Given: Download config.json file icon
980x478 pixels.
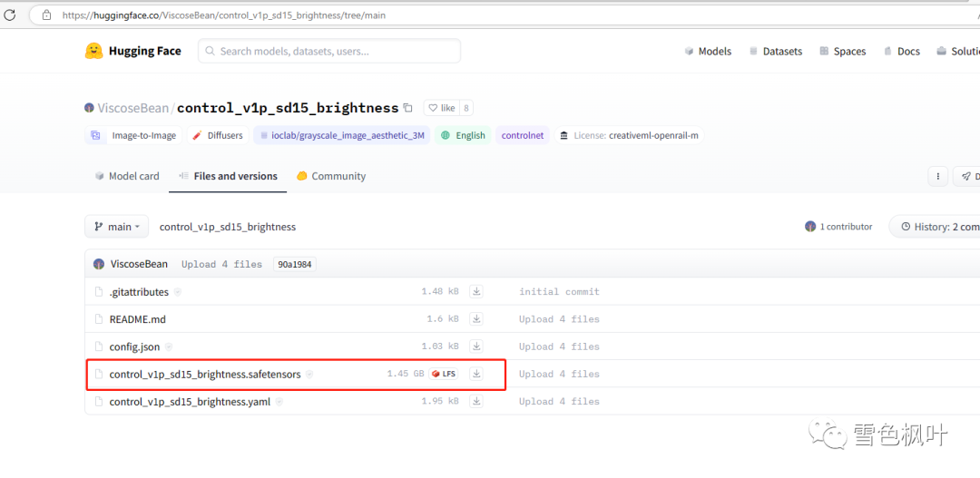Looking at the screenshot, I should tap(476, 346).
